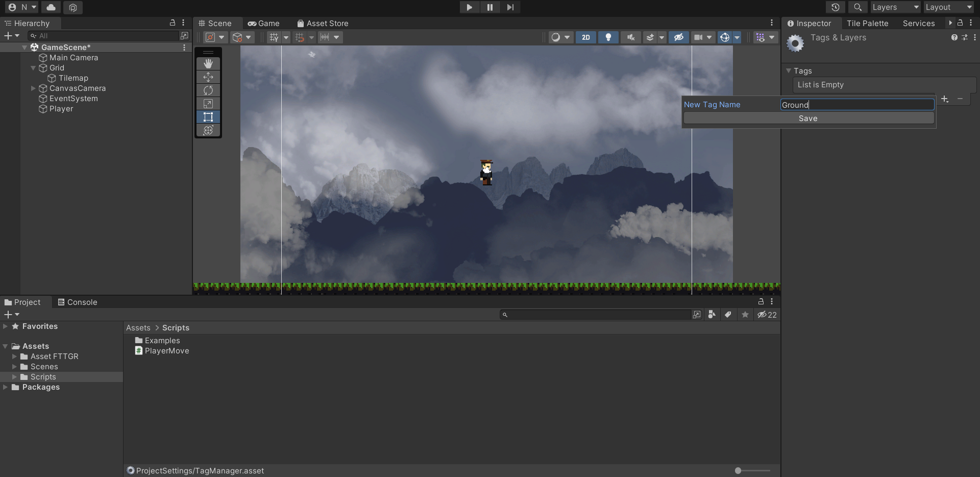Click search by label icon in Project
980x477 pixels.
click(728, 315)
